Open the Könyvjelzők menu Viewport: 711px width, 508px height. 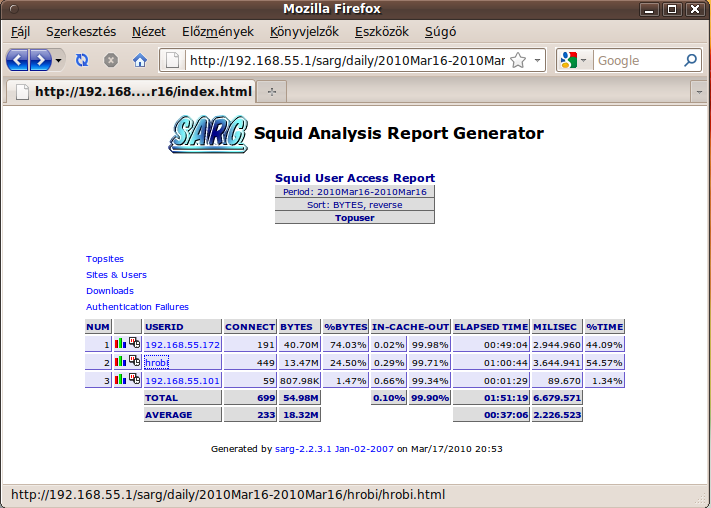point(304,32)
